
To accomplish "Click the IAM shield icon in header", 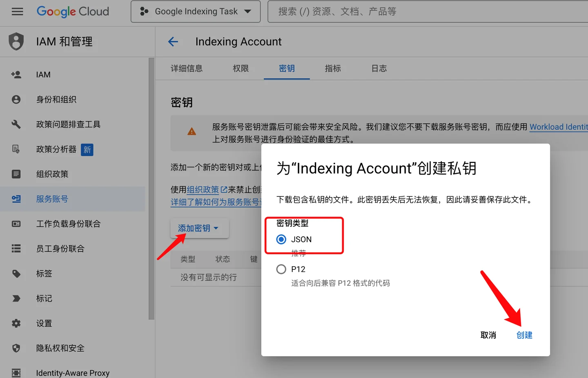I will (x=16, y=41).
